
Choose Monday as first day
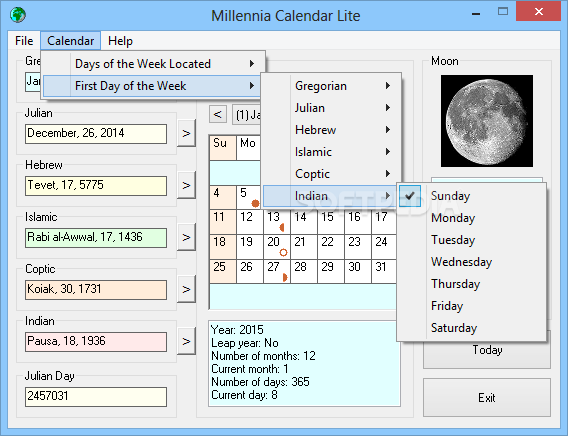point(472,218)
